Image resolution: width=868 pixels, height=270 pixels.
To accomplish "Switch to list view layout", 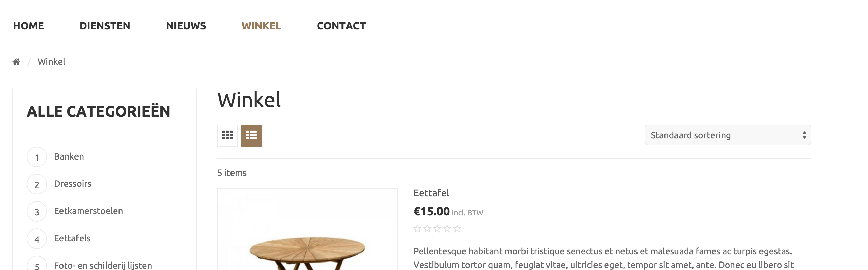I will pyautogui.click(x=251, y=135).
